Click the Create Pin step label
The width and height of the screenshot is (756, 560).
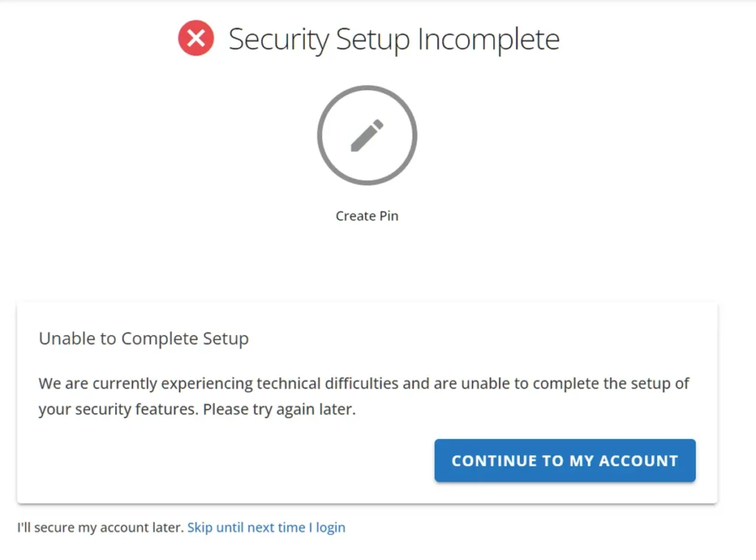pos(367,216)
